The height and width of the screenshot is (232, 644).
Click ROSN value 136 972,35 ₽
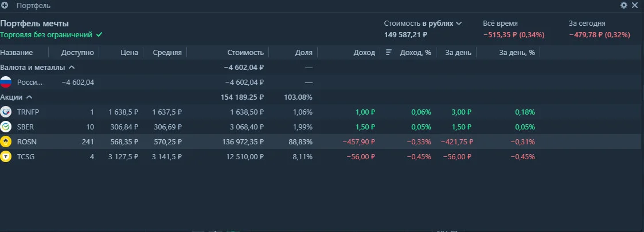pyautogui.click(x=243, y=142)
